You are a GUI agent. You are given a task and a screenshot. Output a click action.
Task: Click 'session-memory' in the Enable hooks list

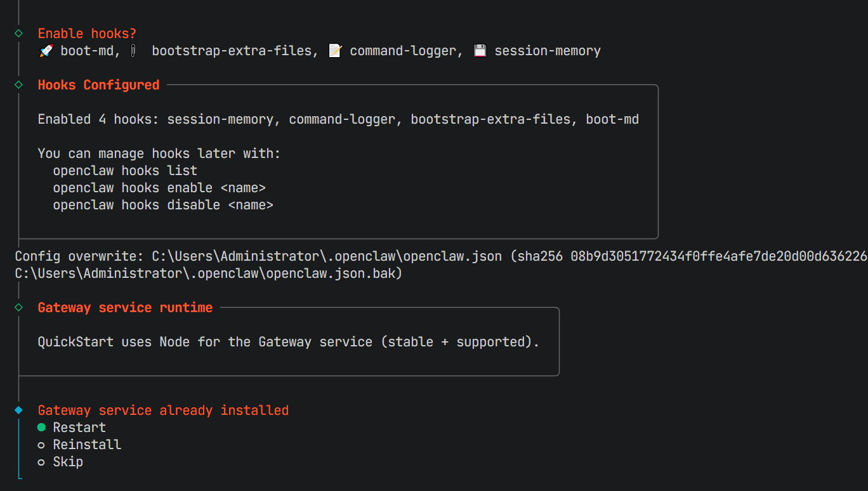point(548,51)
